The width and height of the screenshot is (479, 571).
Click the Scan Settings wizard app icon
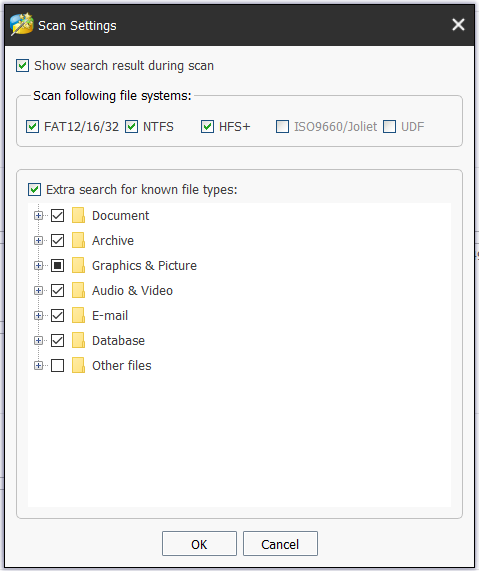pyautogui.click(x=22, y=24)
